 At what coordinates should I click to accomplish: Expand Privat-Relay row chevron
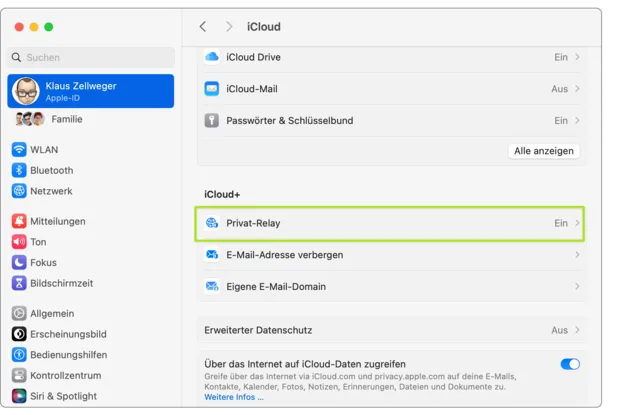pyautogui.click(x=577, y=223)
